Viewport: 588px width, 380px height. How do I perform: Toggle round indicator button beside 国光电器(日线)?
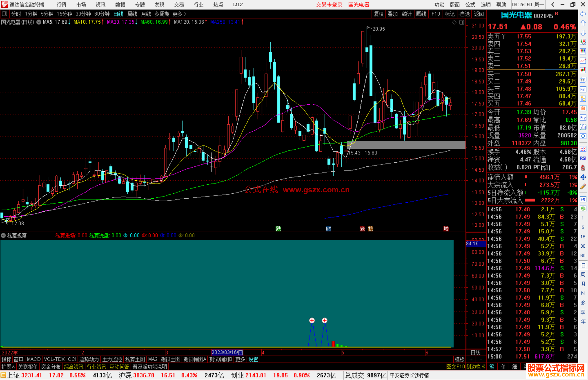coord(39,22)
